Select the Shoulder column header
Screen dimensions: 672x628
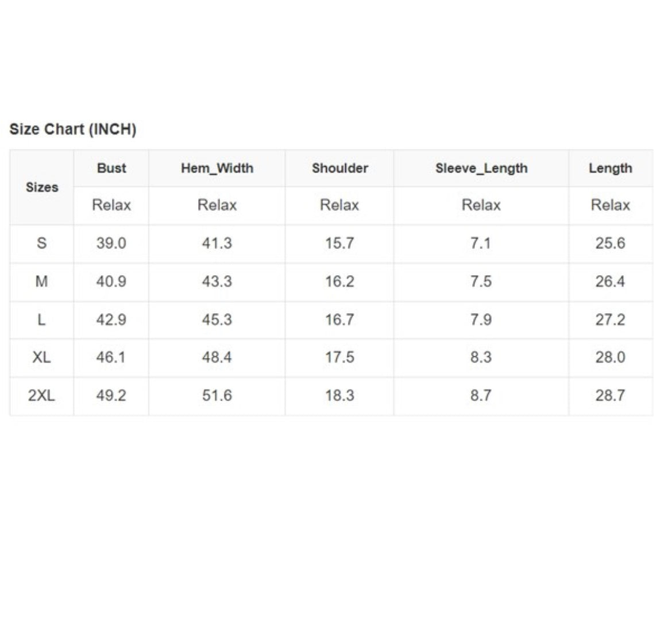tap(339, 168)
